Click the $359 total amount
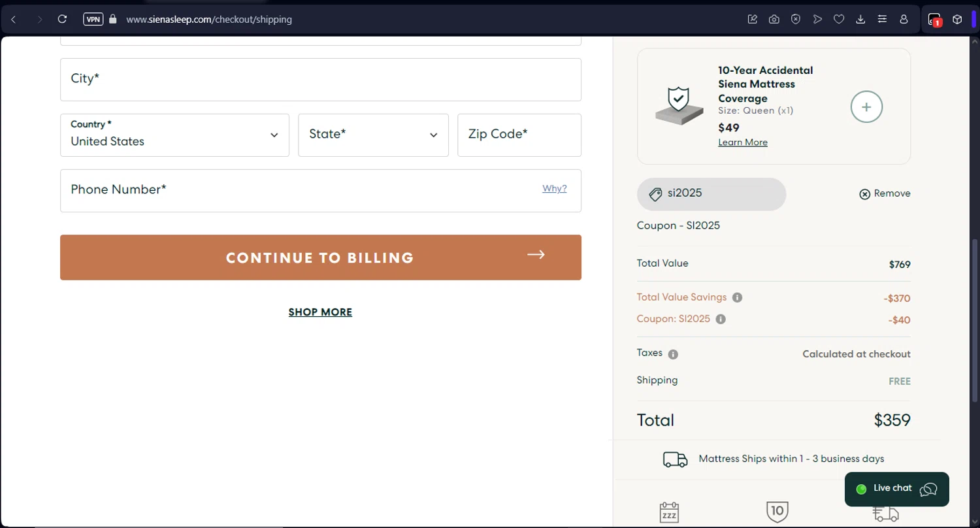The image size is (980, 528). coord(892,420)
